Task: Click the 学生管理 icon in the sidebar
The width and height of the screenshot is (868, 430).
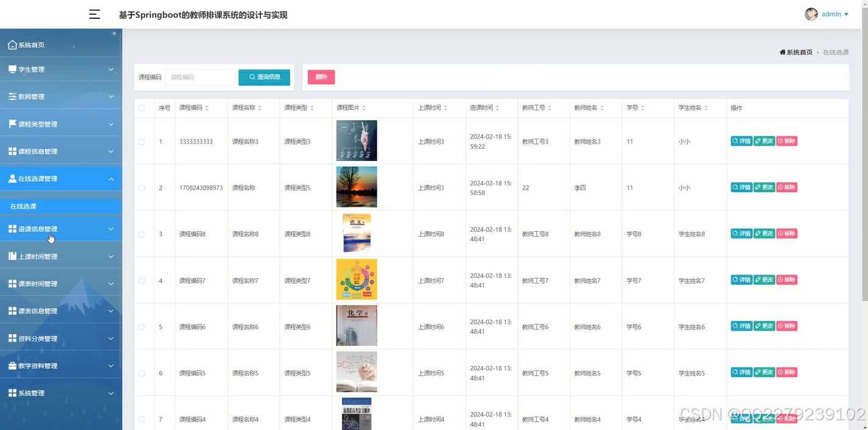Action: coord(11,69)
